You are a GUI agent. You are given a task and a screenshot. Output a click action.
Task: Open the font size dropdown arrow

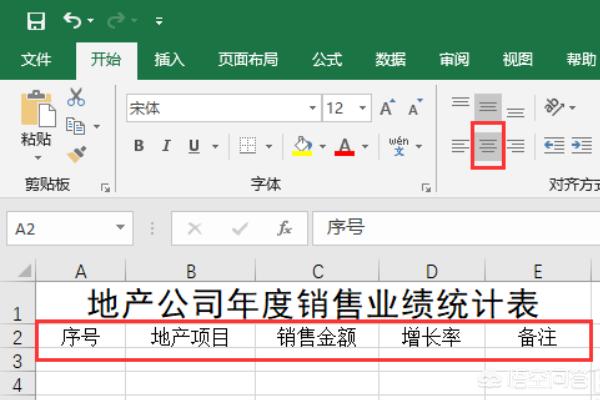363,108
